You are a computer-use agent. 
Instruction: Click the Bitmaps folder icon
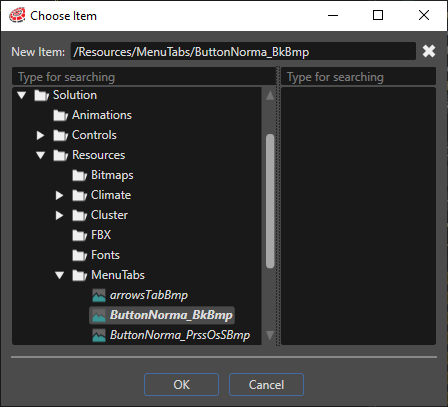click(79, 175)
